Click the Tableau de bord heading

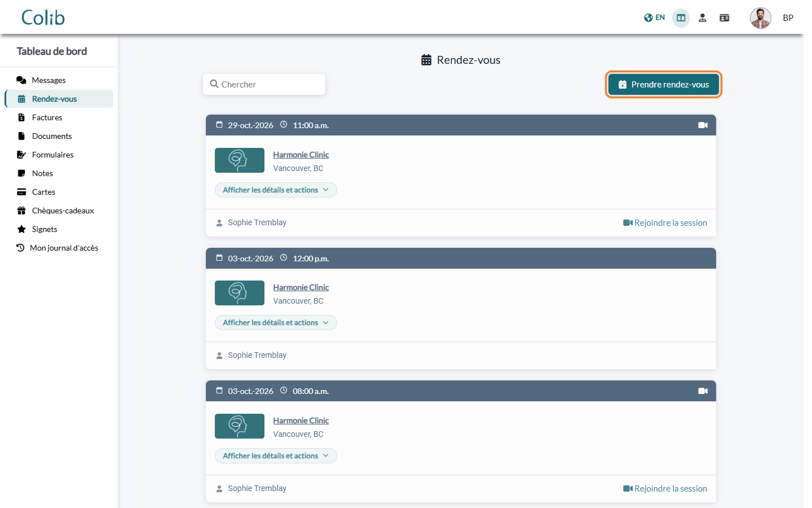coord(52,51)
